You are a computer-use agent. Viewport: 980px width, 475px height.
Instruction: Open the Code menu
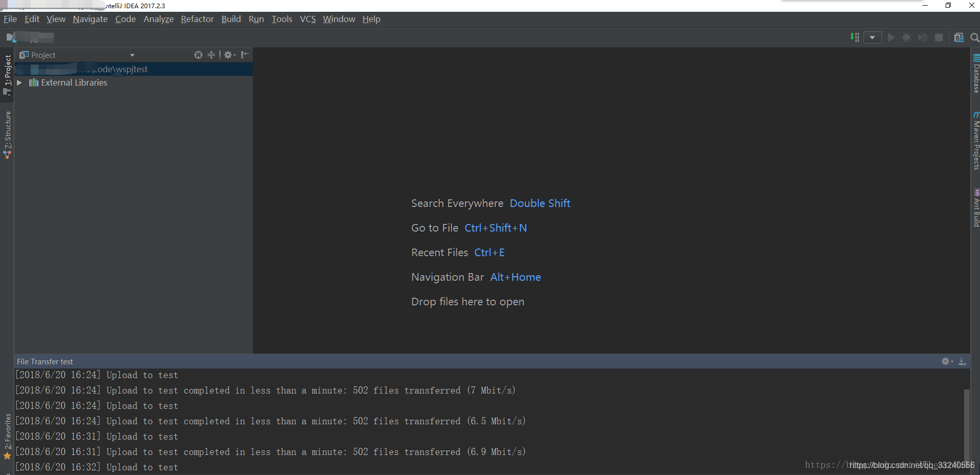click(x=126, y=19)
